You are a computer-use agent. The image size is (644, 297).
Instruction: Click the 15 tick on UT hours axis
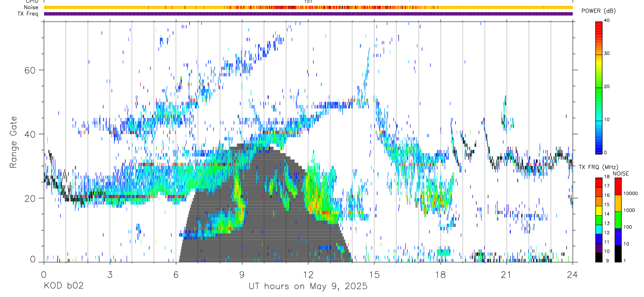[374, 274]
